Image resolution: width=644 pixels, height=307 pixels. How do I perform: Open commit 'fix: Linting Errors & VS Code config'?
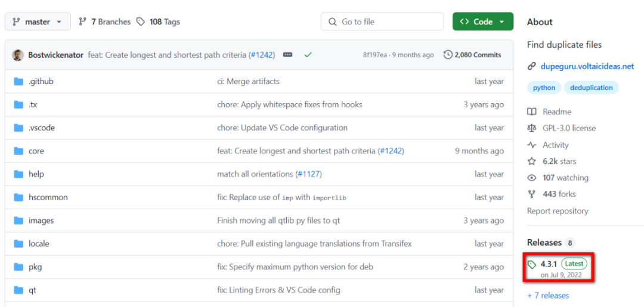[278, 290]
